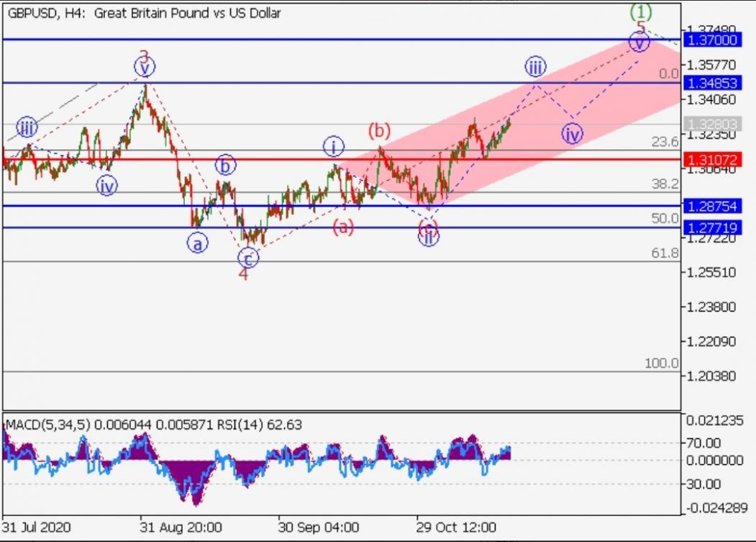
Task: Click circled wave c label near low
Action: tap(247, 258)
